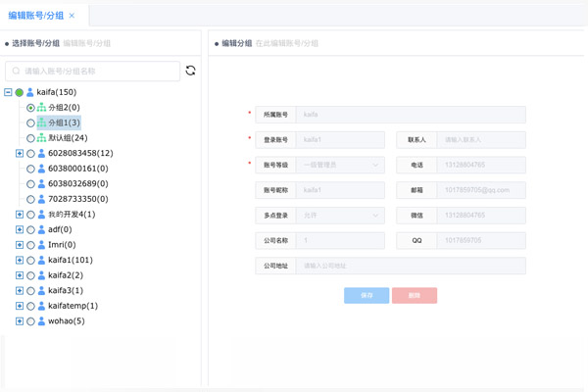Expand the kaifa1(101) tree node
The width and height of the screenshot is (588, 392).
click(x=20, y=260)
